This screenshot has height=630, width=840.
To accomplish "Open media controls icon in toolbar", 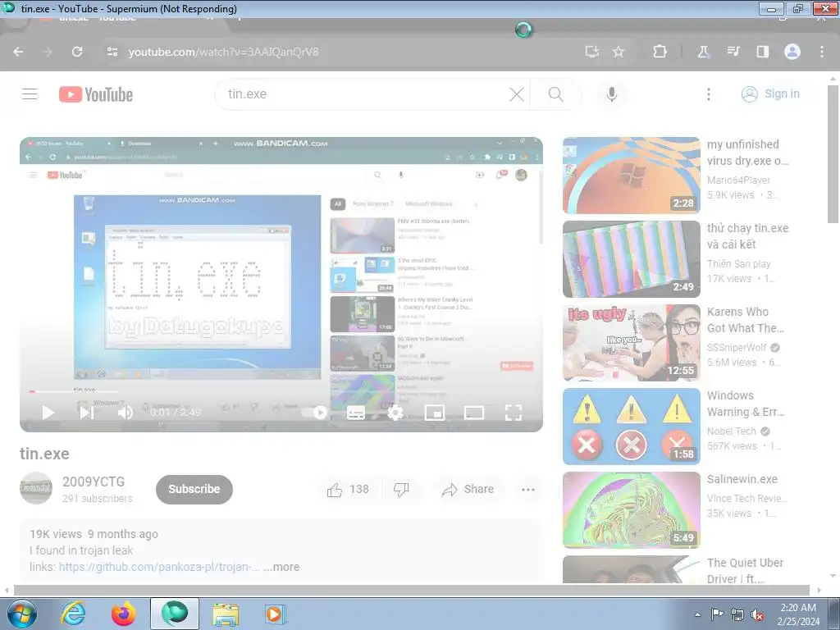I will (733, 52).
